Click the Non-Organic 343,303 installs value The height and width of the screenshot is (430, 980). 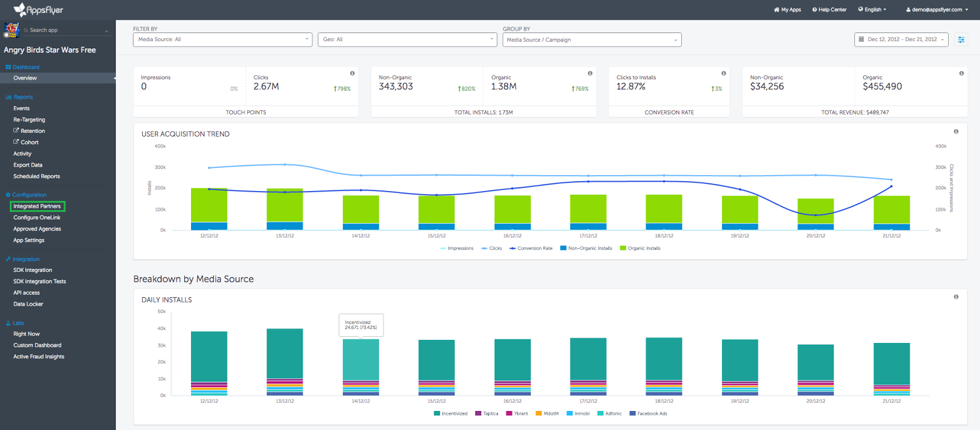(x=396, y=86)
